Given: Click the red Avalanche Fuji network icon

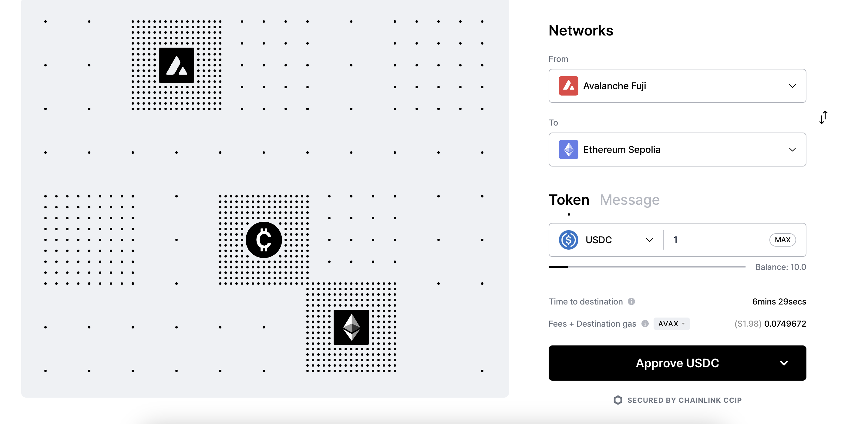Looking at the screenshot, I should (x=568, y=86).
